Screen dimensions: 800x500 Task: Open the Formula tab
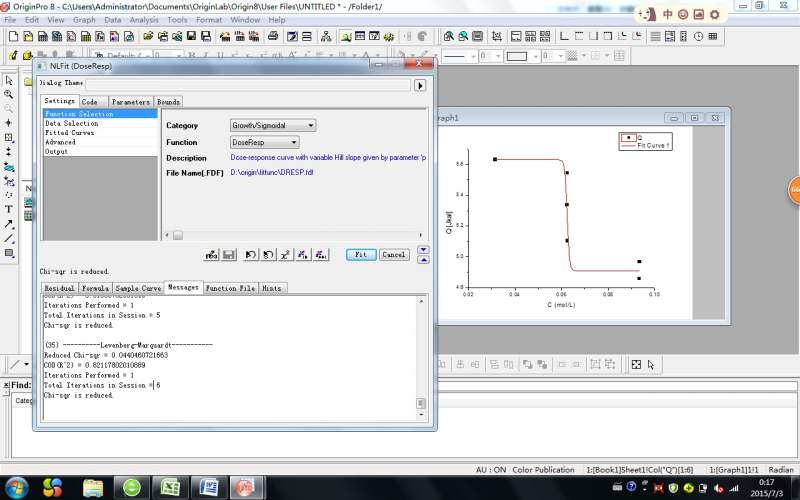coord(95,288)
